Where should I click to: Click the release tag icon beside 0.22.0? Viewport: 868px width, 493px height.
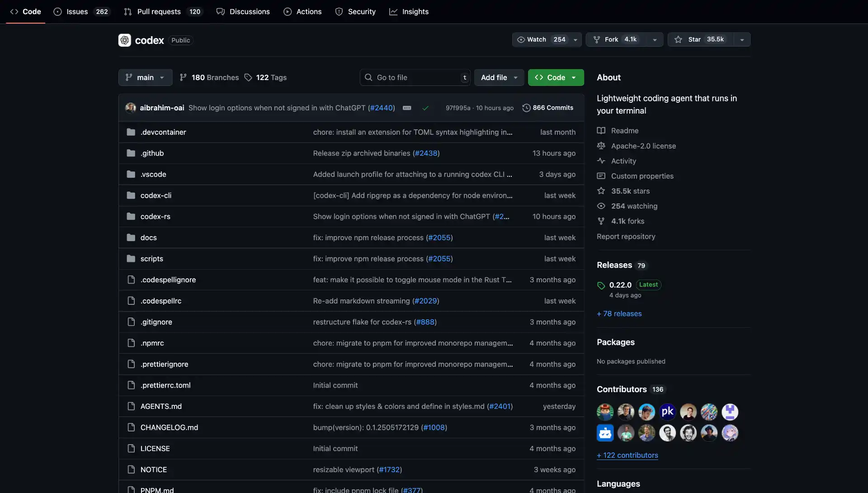(601, 285)
